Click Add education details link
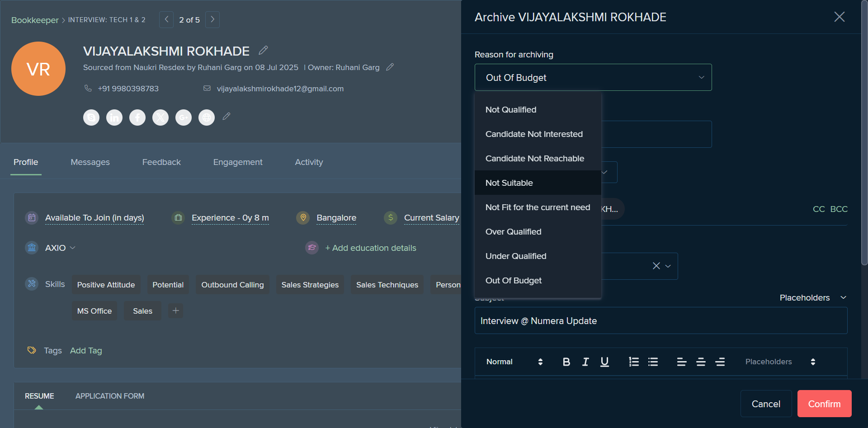Image resolution: width=868 pixels, height=428 pixels. (x=371, y=248)
